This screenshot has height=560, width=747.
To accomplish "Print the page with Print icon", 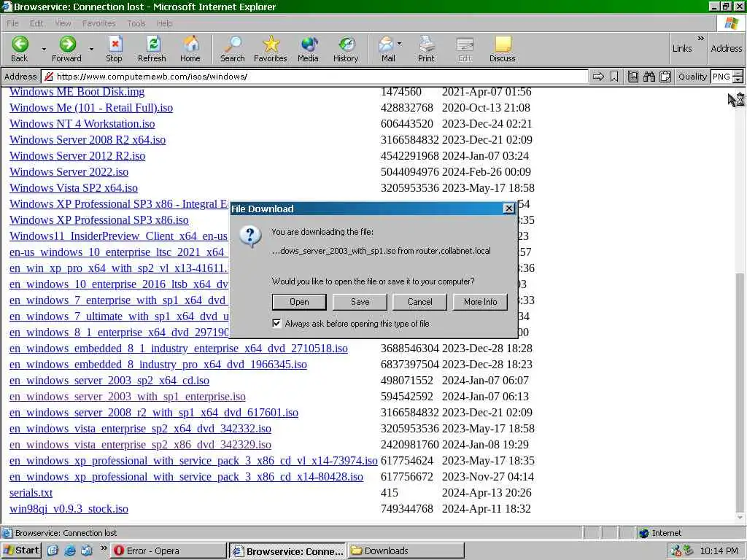I will pyautogui.click(x=426, y=44).
